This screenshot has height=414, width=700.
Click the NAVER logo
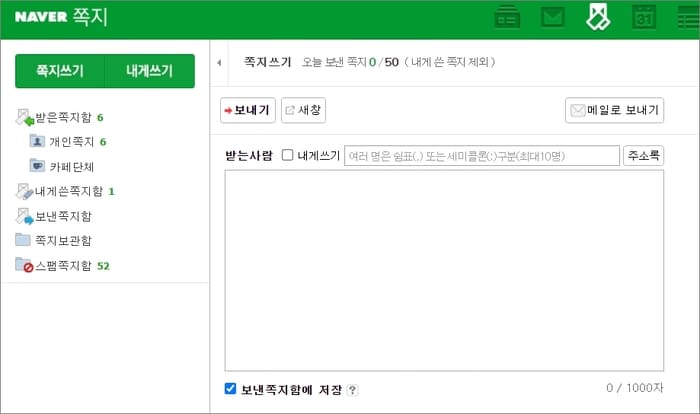point(41,17)
